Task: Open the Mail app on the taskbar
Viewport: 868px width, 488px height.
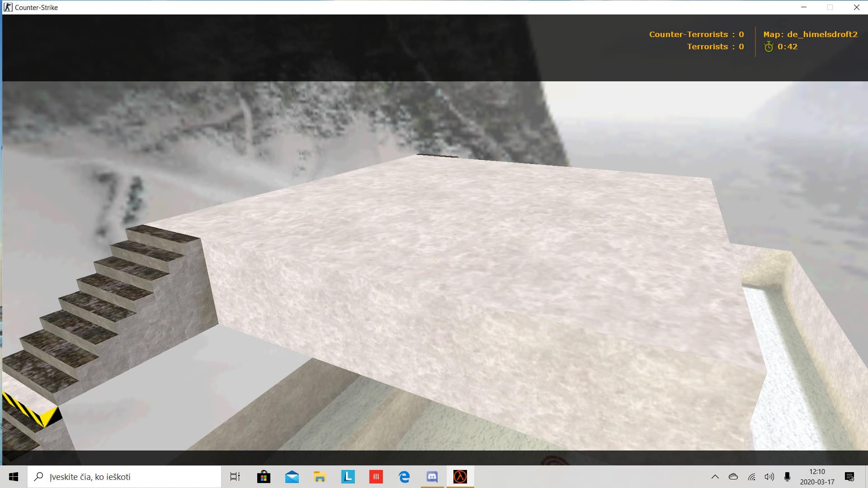Action: 292,477
